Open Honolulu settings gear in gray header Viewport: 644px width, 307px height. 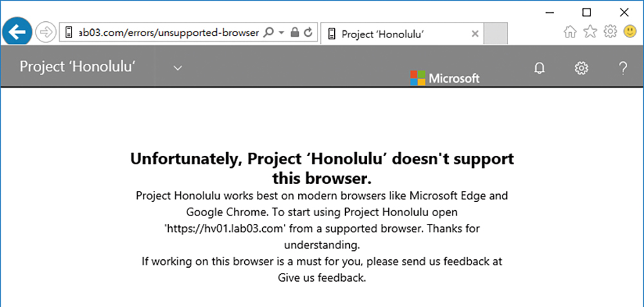(581, 68)
